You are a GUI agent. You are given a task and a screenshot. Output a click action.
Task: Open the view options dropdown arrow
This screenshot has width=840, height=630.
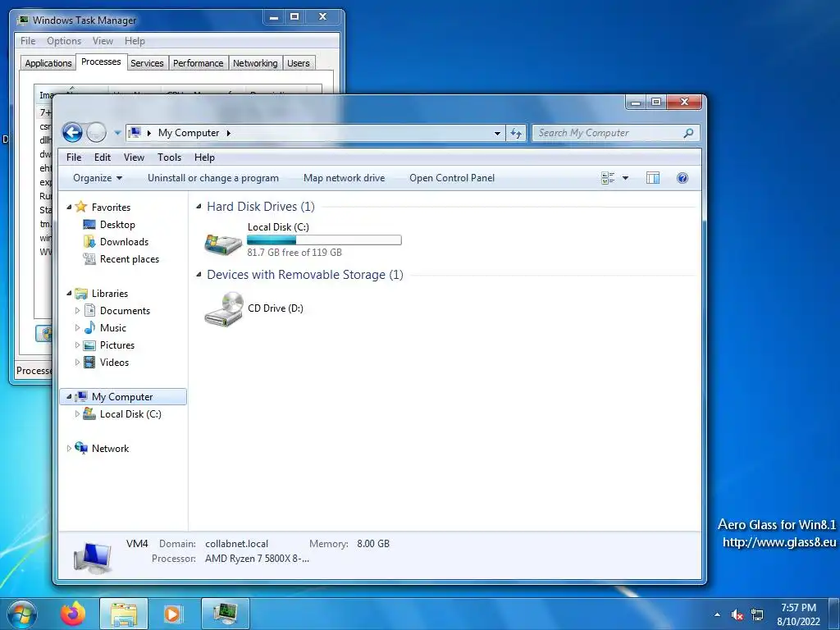click(625, 178)
